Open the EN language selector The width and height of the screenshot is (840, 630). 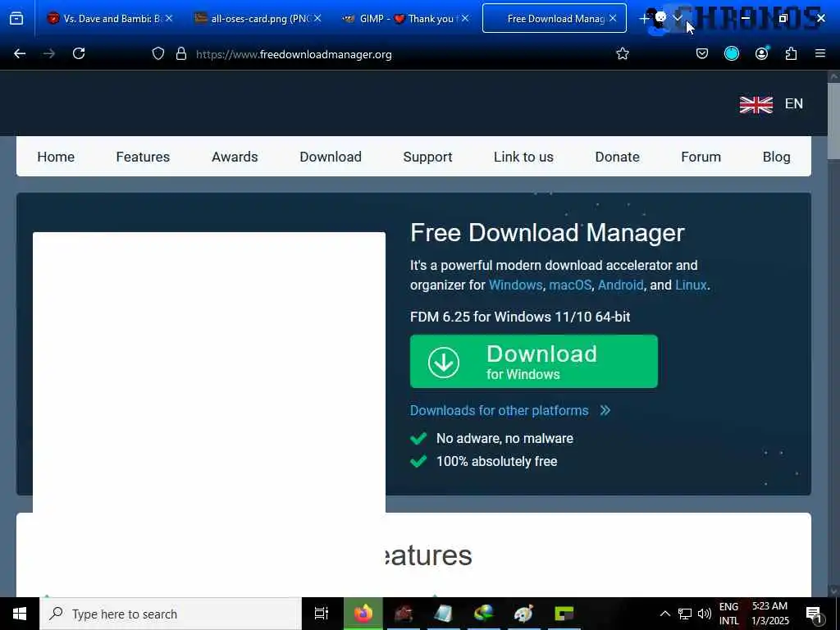tap(793, 103)
